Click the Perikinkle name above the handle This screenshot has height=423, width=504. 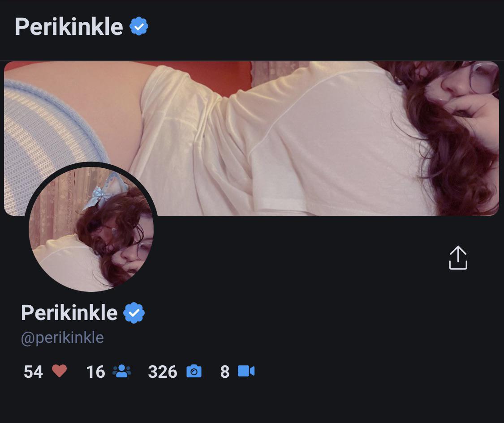pos(69,313)
